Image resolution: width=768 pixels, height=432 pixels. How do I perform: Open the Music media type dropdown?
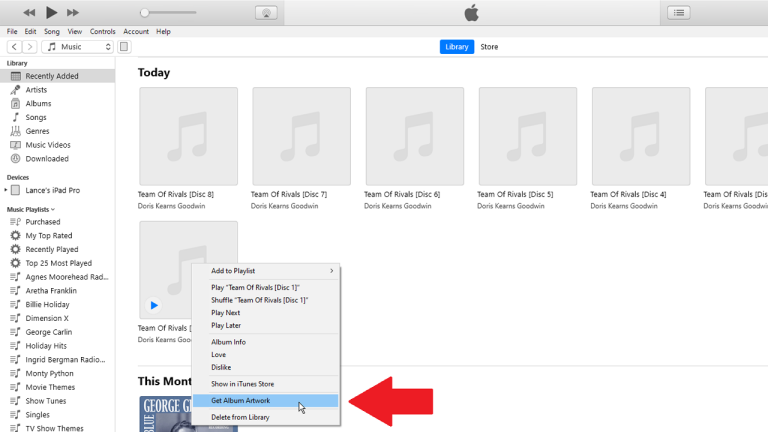77,47
